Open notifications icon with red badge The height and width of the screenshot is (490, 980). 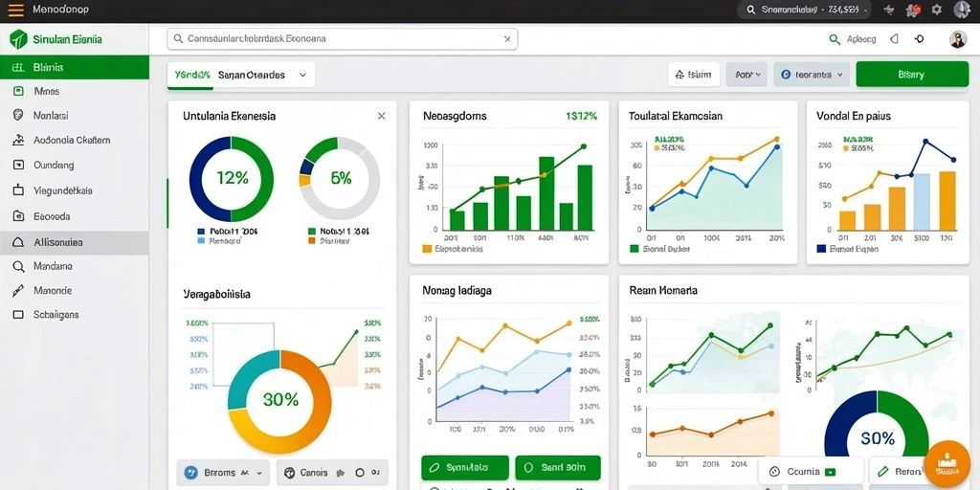(913, 10)
